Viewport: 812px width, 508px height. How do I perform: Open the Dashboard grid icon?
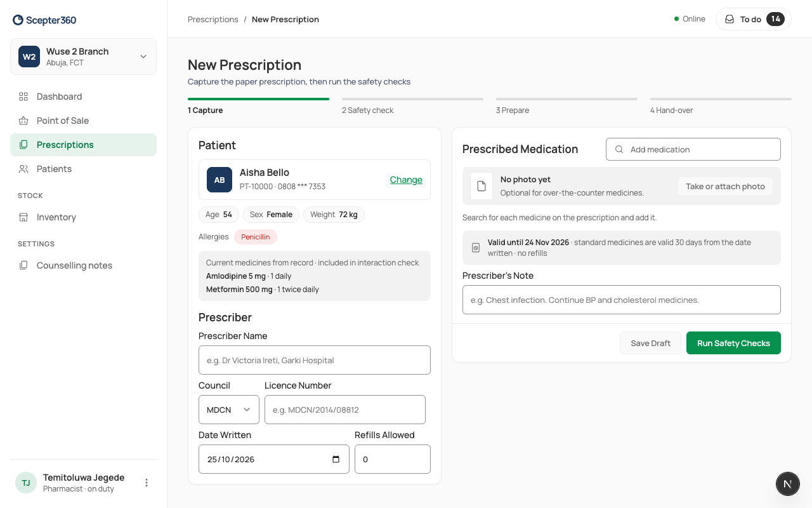(23, 97)
